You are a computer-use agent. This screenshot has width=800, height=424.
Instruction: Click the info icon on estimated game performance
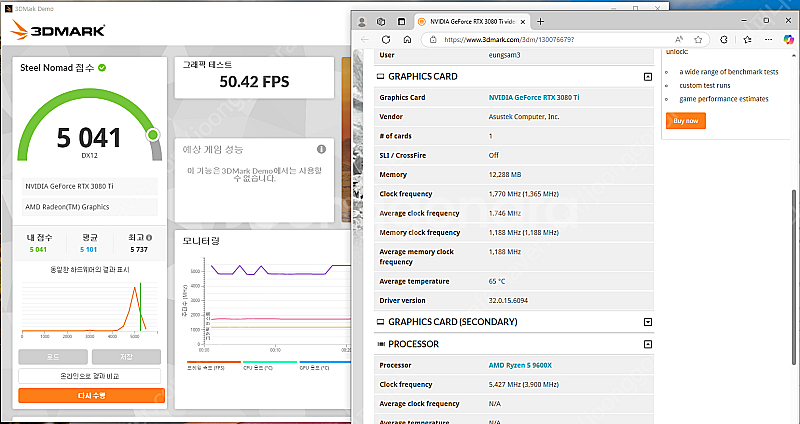pyautogui.click(x=321, y=149)
